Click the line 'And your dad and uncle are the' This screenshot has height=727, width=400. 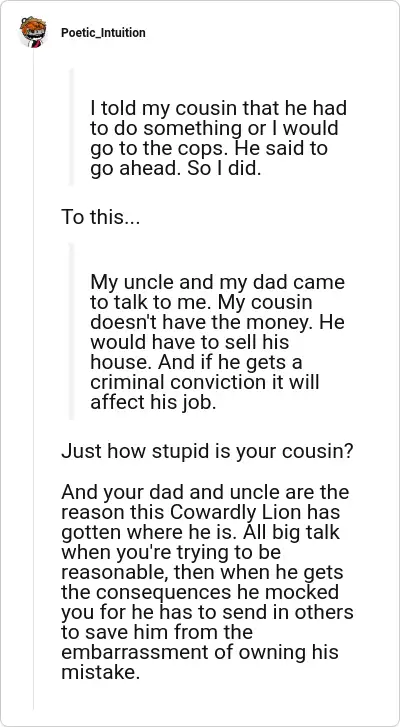point(205,492)
